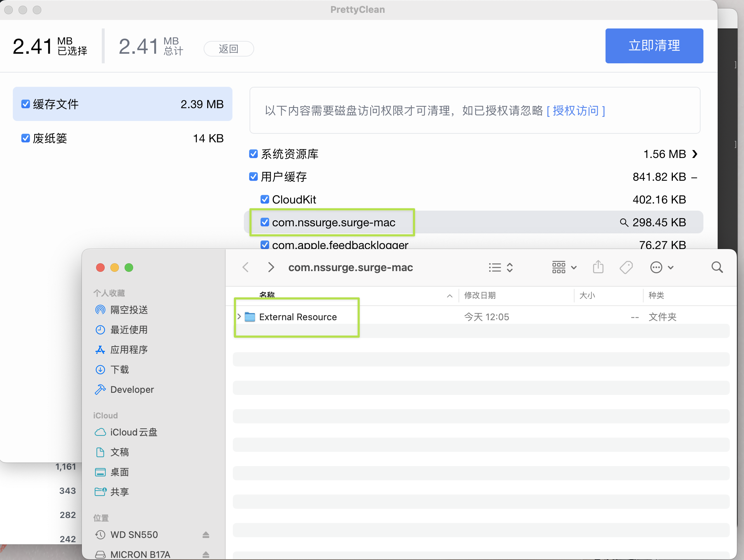This screenshot has height=560, width=744.
Task: Uncheck the 缓存文件 checkbox
Action: [x=26, y=104]
